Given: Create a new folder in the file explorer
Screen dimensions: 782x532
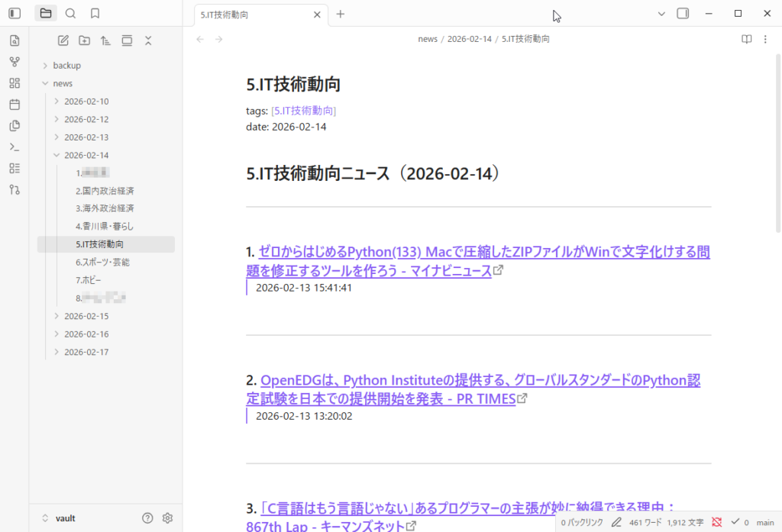Looking at the screenshot, I should point(84,40).
